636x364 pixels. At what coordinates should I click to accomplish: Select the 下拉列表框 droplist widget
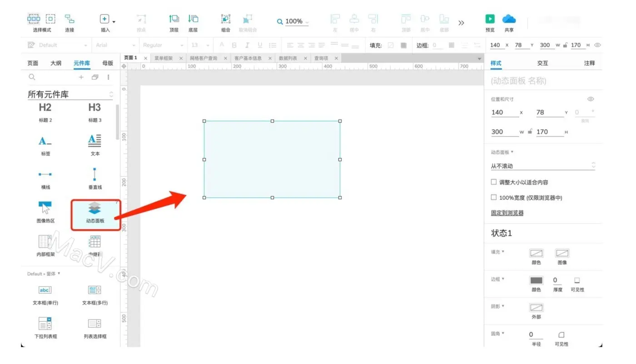45,328
